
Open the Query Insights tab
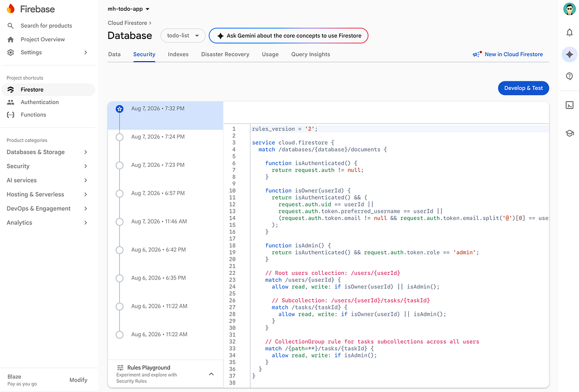point(310,54)
